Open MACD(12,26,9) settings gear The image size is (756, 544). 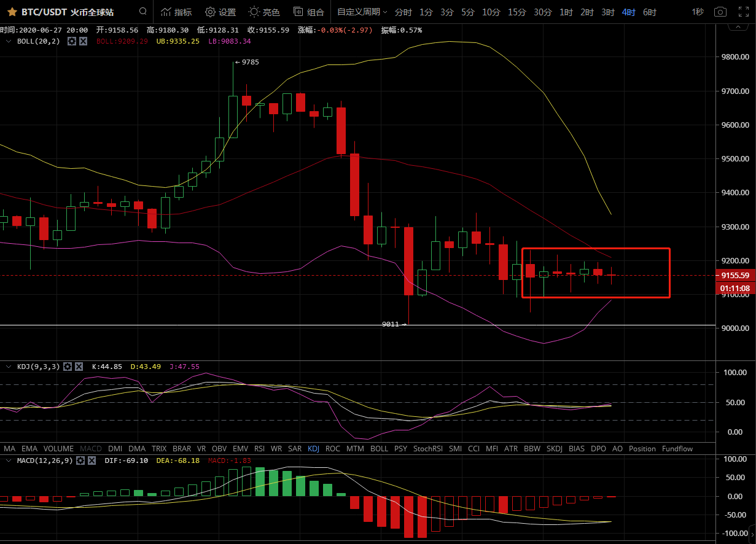point(80,460)
